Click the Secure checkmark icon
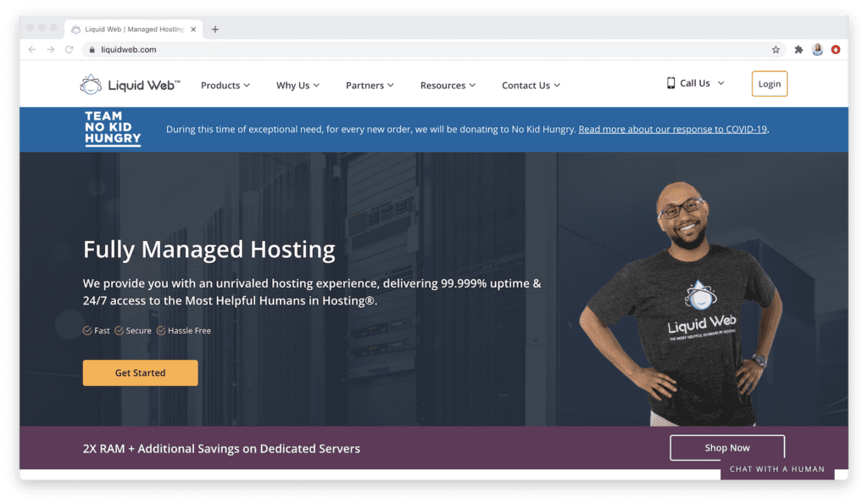Screen dimensions: 868x504 [119, 331]
